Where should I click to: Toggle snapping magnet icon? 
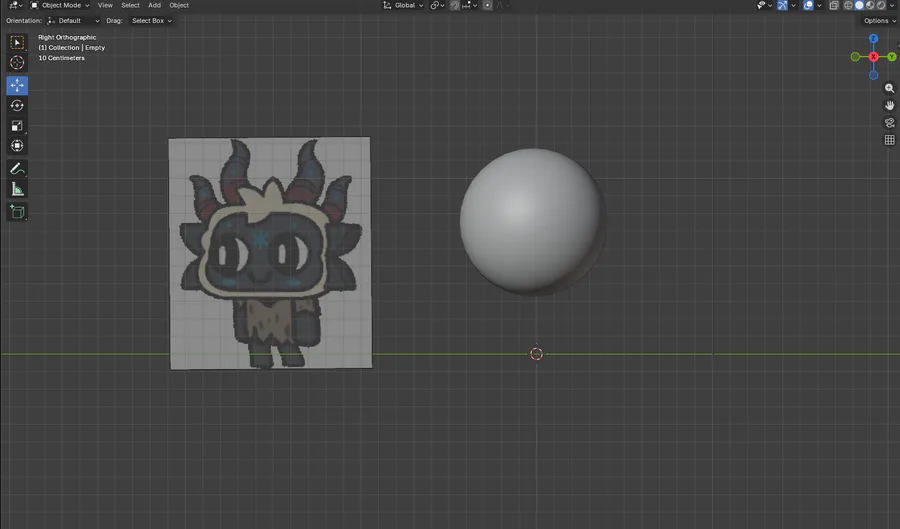tap(455, 5)
